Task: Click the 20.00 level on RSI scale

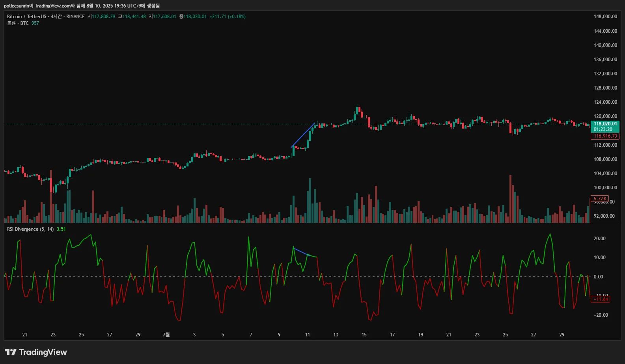Action: [599, 239]
